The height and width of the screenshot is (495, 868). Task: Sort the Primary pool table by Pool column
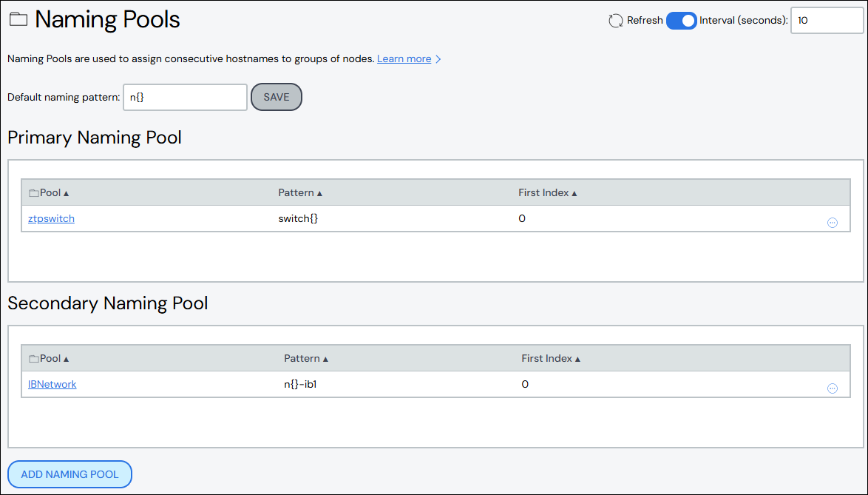[x=49, y=192]
